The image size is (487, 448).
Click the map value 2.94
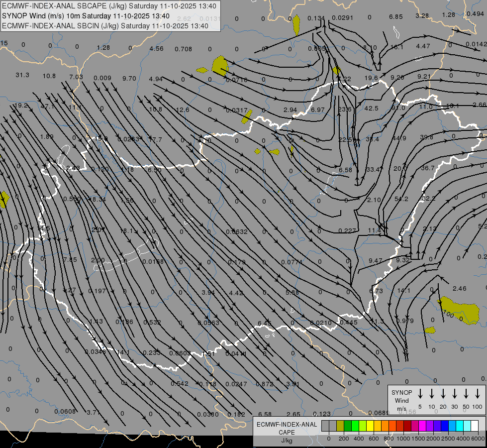pyautogui.click(x=290, y=110)
